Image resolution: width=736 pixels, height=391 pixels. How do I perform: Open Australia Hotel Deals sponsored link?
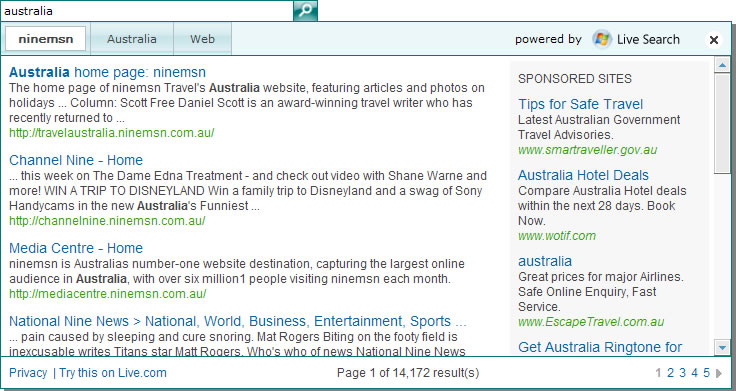tap(583, 175)
